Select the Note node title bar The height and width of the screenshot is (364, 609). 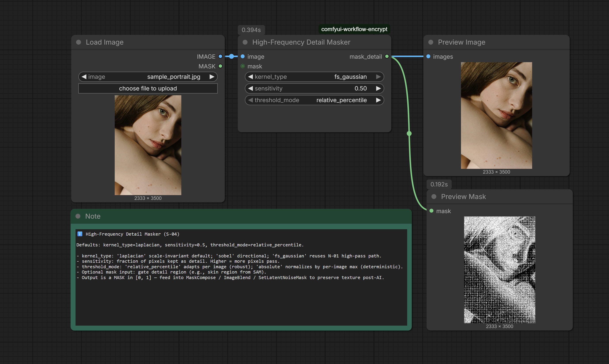click(x=241, y=216)
